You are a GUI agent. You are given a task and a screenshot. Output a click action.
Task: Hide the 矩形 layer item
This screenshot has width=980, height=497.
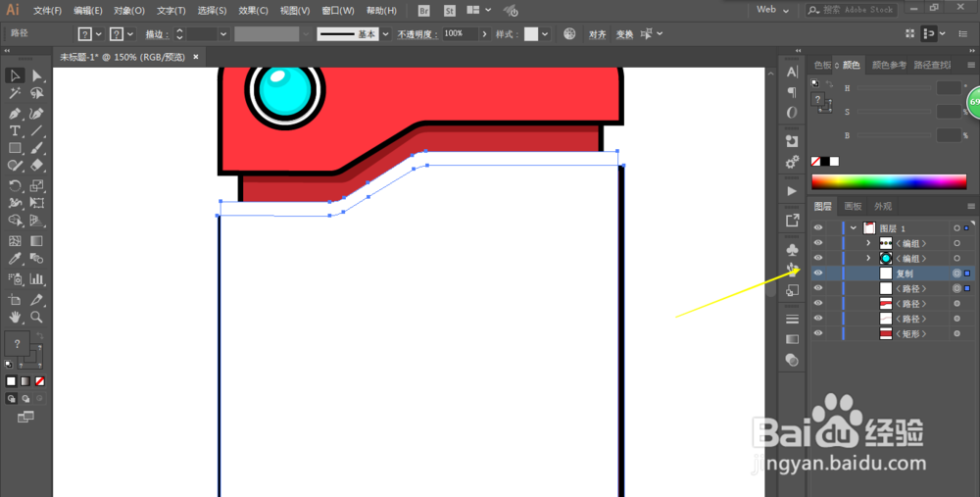[x=818, y=333]
